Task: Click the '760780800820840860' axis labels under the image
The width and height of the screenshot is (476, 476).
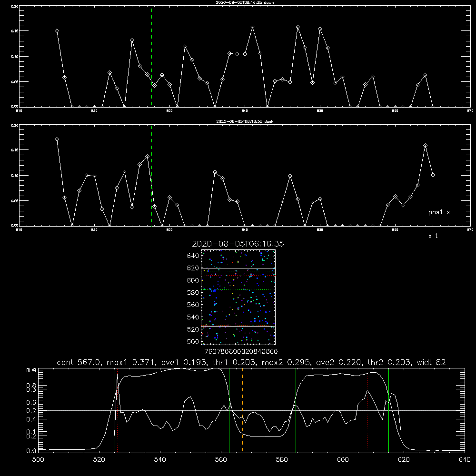Action: (x=241, y=352)
